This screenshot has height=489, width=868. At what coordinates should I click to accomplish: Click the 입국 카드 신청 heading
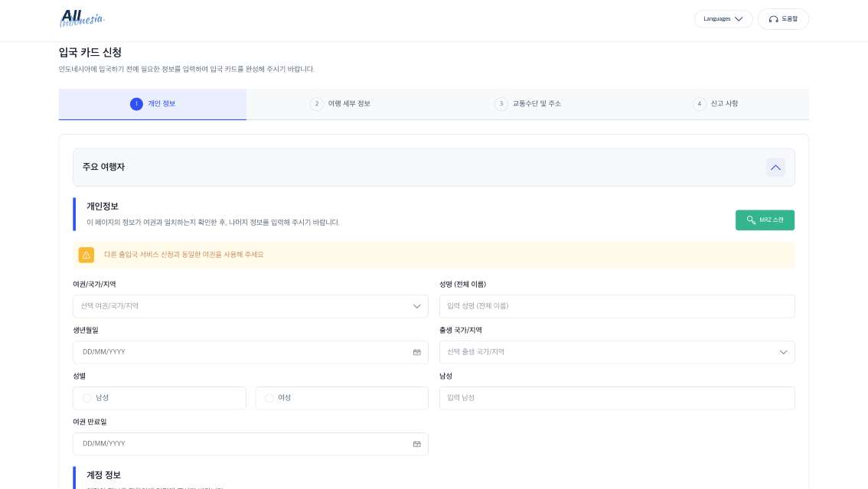coord(90,53)
